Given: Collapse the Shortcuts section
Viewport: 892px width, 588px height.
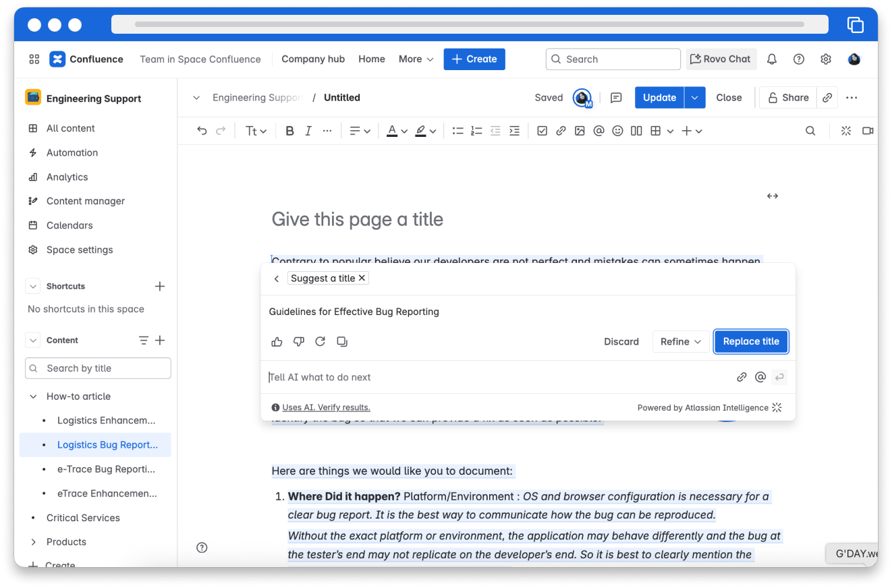Looking at the screenshot, I should 32,287.
